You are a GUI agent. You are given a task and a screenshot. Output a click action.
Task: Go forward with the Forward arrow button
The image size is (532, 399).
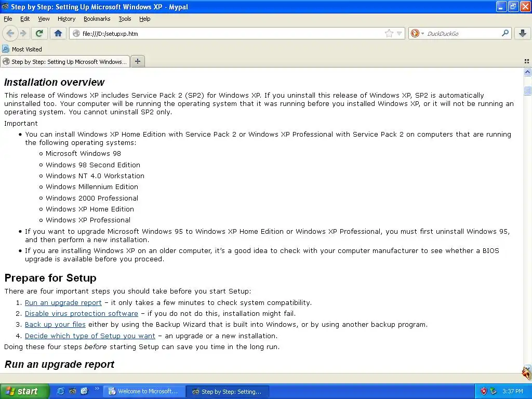point(23,33)
